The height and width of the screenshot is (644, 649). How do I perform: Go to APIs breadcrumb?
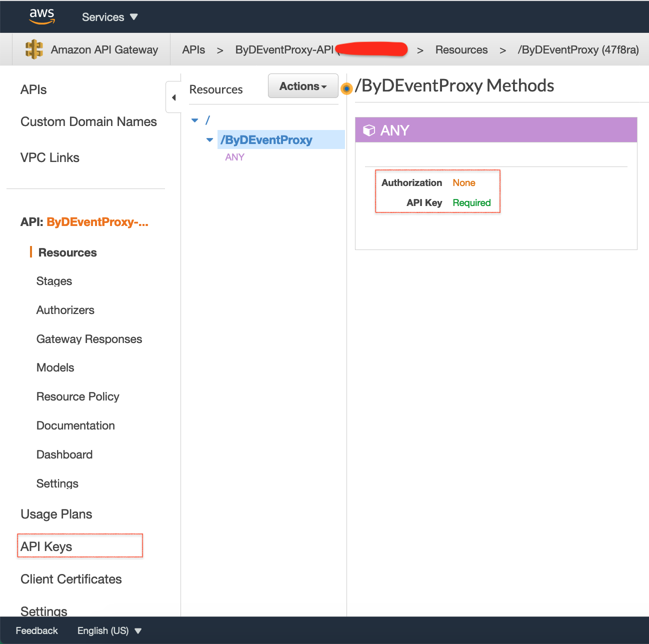tap(193, 50)
